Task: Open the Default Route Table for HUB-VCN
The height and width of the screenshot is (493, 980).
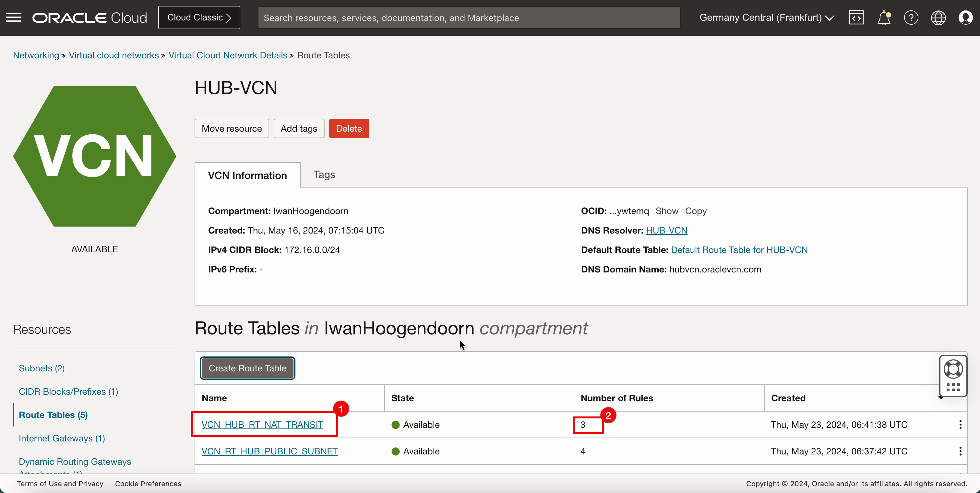Action: point(739,250)
